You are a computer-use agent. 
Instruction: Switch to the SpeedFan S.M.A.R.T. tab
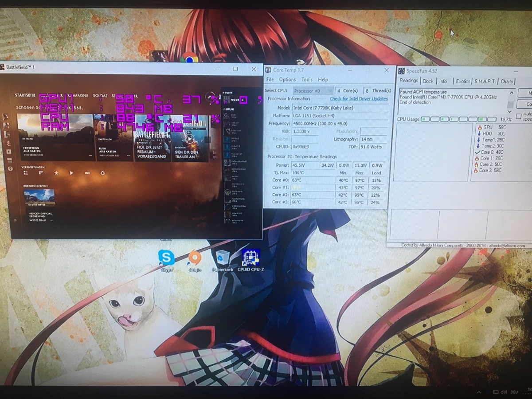tap(485, 81)
